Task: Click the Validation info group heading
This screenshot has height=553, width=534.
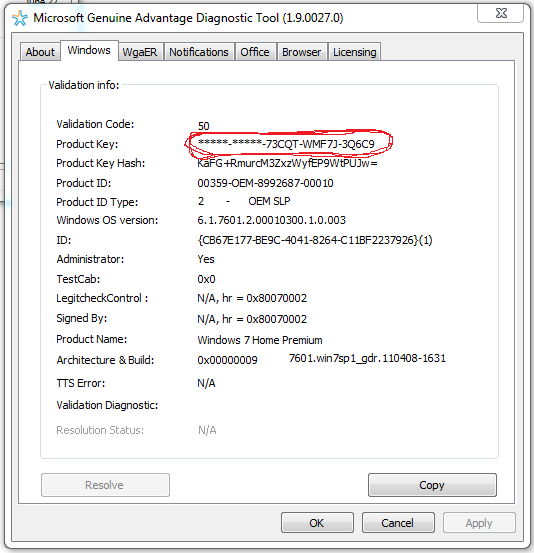Action: (84, 85)
